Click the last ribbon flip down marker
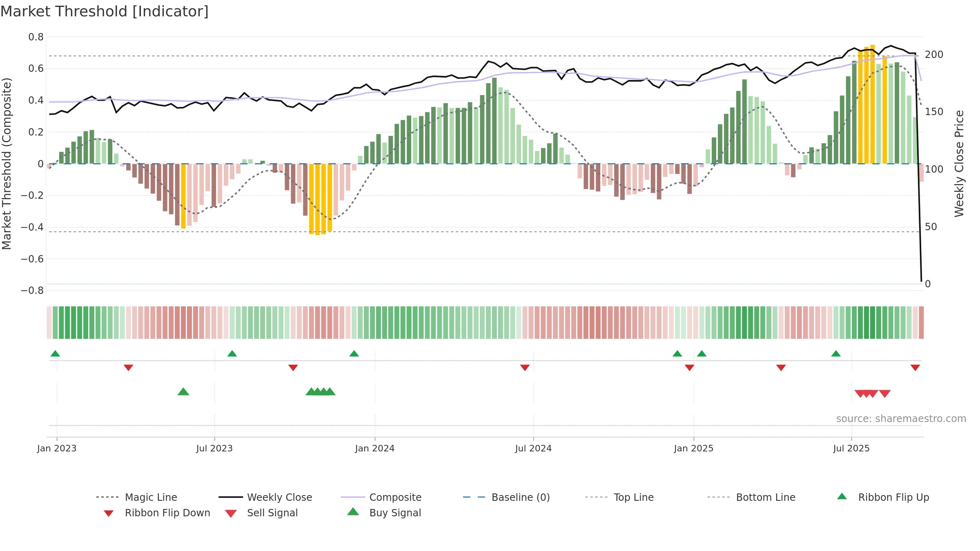 (x=915, y=368)
